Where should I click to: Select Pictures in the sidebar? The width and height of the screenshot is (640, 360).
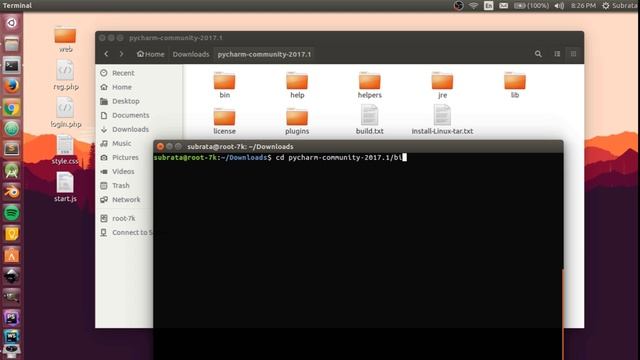[x=124, y=157]
